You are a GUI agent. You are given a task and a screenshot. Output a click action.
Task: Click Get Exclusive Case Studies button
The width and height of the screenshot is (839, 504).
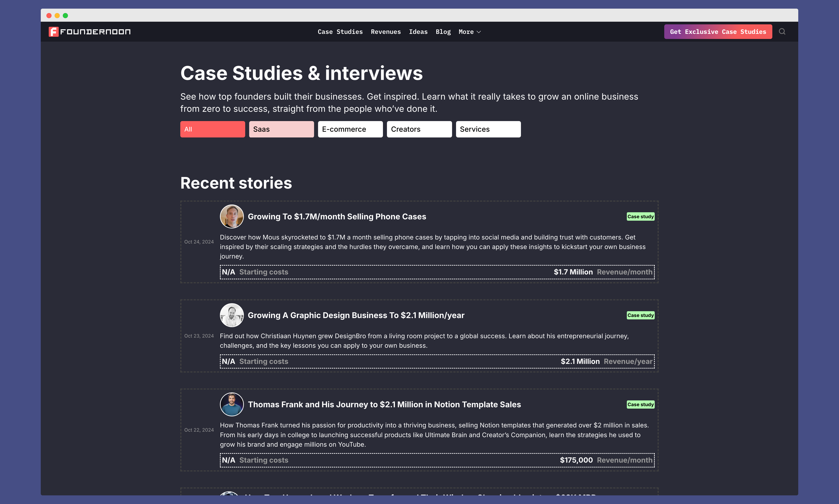[718, 32]
